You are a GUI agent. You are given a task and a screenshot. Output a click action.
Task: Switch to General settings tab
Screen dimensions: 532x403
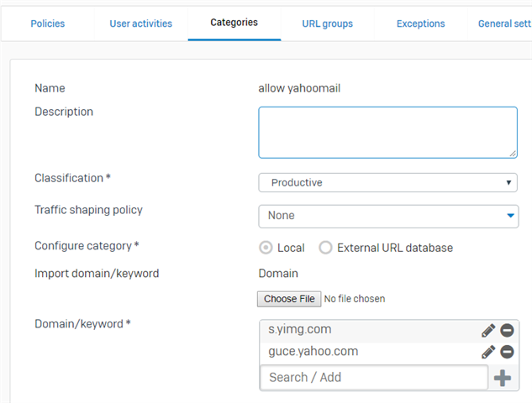[x=504, y=24]
